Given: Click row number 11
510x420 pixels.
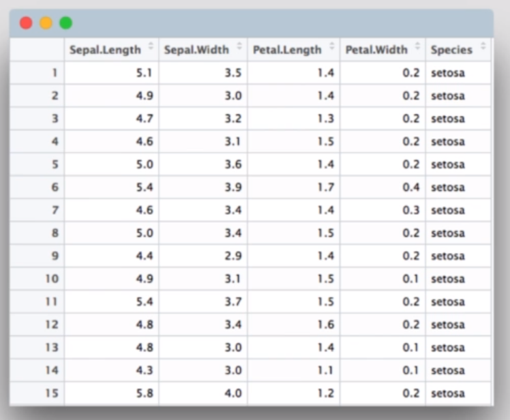Looking at the screenshot, I should click(x=37, y=301).
